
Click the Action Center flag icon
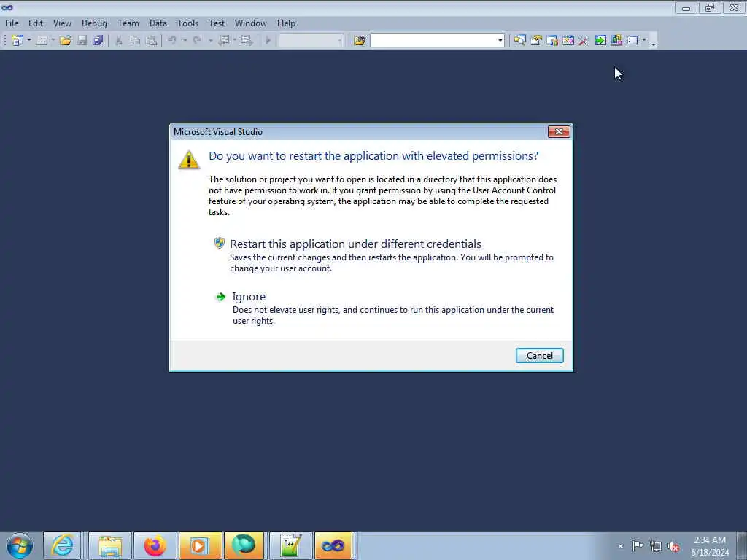click(638, 545)
